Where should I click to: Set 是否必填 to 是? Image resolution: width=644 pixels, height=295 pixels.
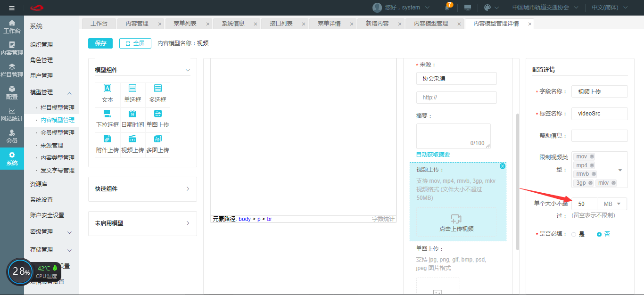point(574,234)
